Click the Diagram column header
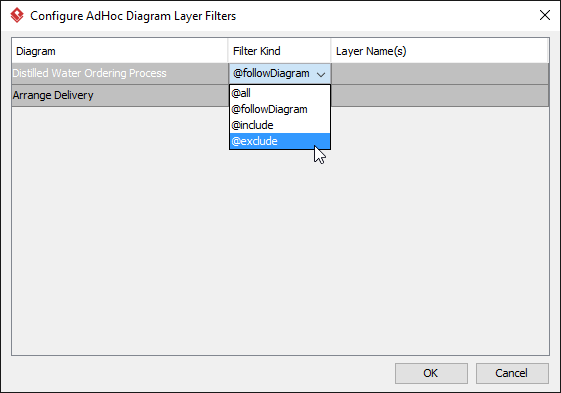 coord(120,51)
